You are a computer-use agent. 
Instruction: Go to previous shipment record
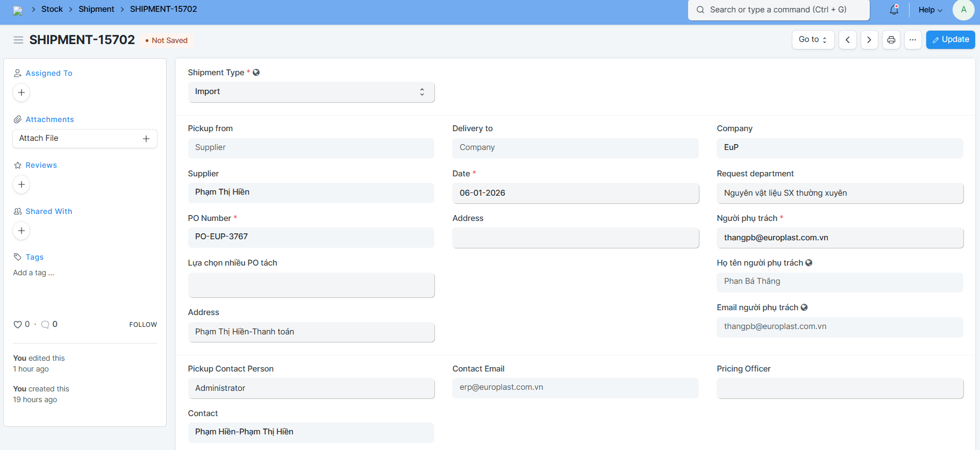click(847, 40)
